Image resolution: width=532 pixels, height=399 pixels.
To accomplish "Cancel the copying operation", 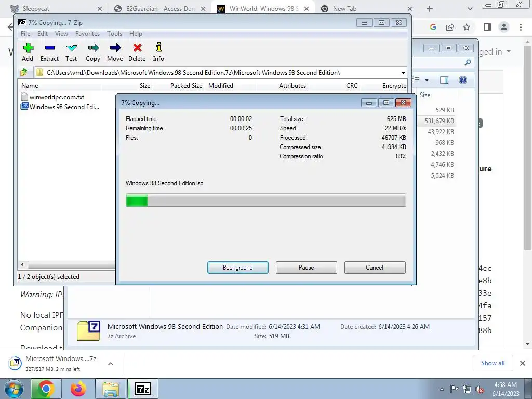I will (x=375, y=268).
